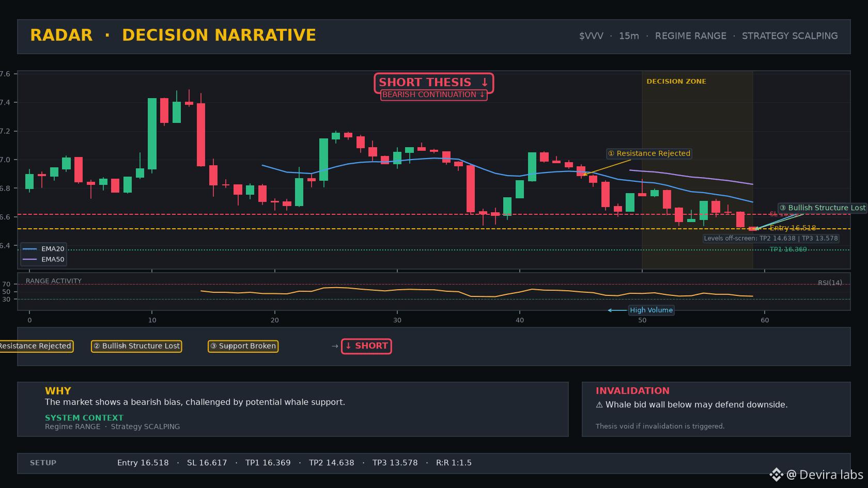Click the RSI axis level 70
The width and height of the screenshot is (868, 488).
coord(6,284)
